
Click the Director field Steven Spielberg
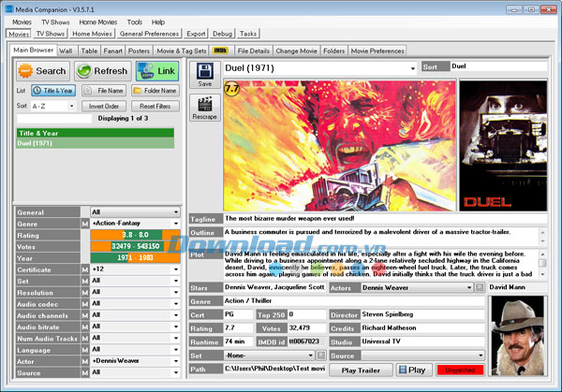click(423, 314)
